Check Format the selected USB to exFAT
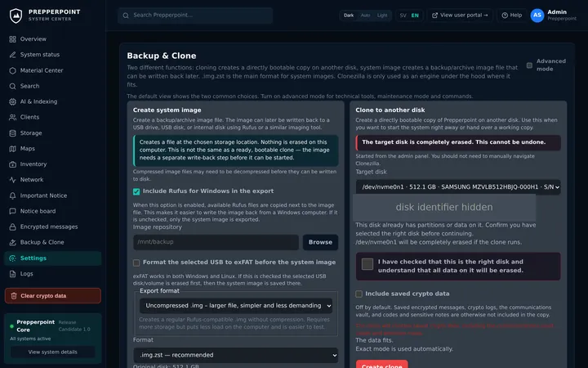The width and height of the screenshot is (588, 368). pyautogui.click(x=136, y=263)
